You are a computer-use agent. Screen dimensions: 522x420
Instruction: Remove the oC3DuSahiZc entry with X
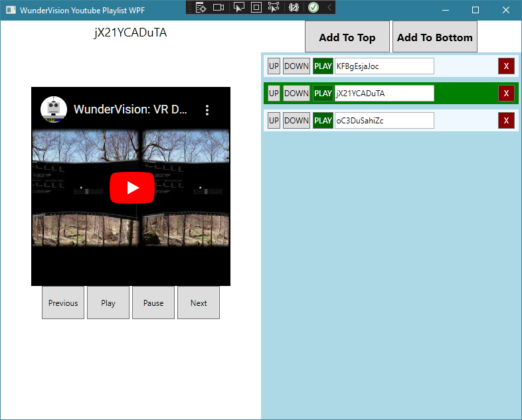[x=506, y=120]
